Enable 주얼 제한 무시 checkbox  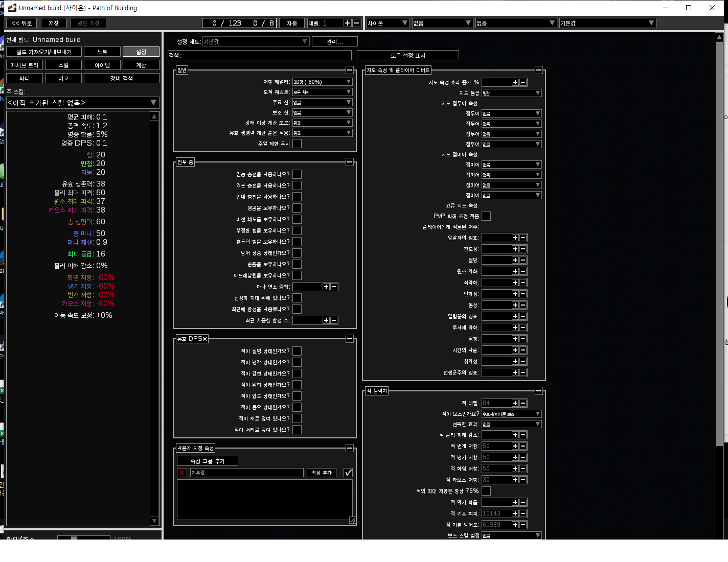tap(297, 144)
